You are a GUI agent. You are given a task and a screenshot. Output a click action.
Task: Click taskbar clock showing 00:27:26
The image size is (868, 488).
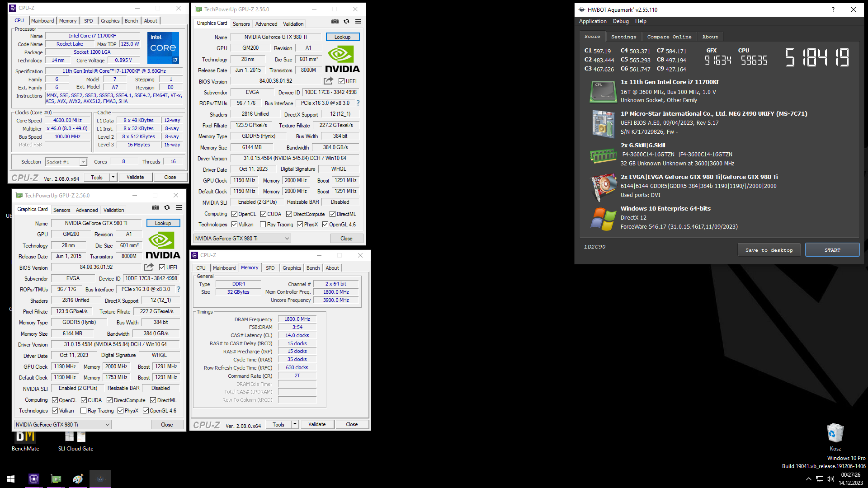(x=851, y=475)
